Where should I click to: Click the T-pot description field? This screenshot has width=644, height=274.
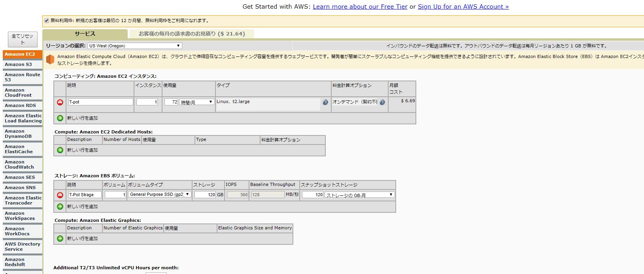click(101, 102)
